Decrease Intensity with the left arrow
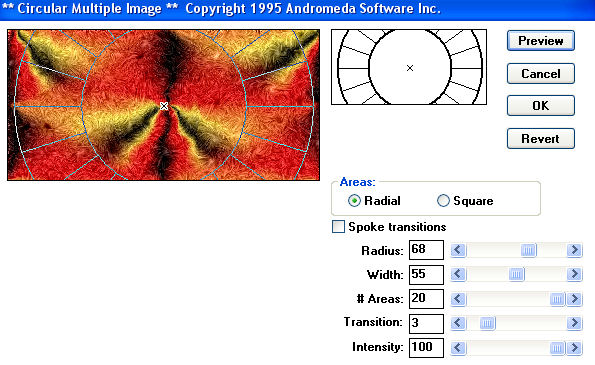595x365 pixels. 458,348
